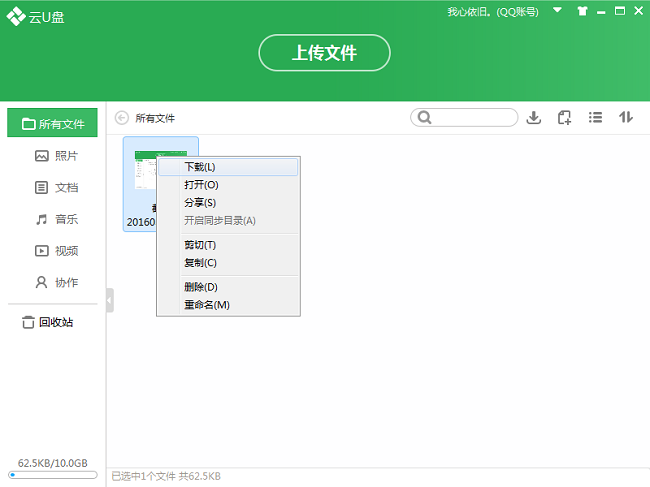Choose 剪切(T) from the context menu
The image size is (650, 487).
pyautogui.click(x=228, y=245)
